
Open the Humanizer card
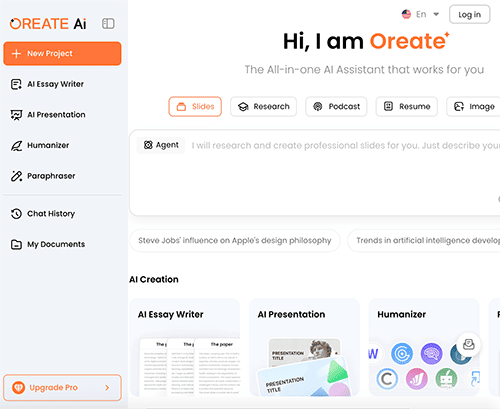pos(424,347)
